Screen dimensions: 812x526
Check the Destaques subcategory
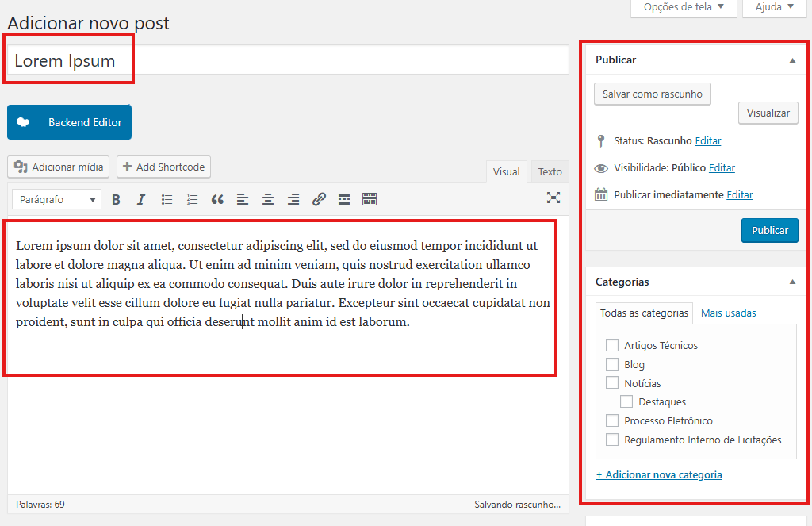(x=626, y=401)
